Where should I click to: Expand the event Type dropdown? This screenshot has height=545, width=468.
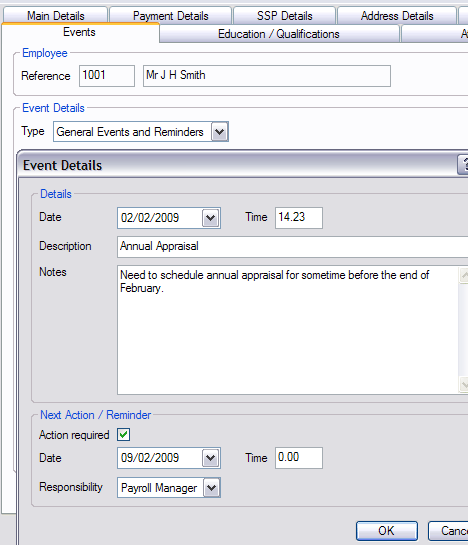coord(219,132)
